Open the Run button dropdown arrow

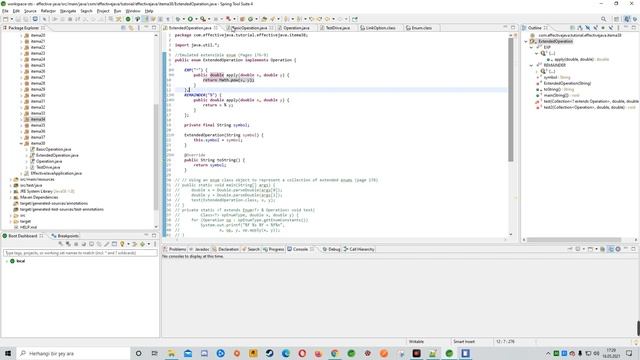[x=196, y=19]
